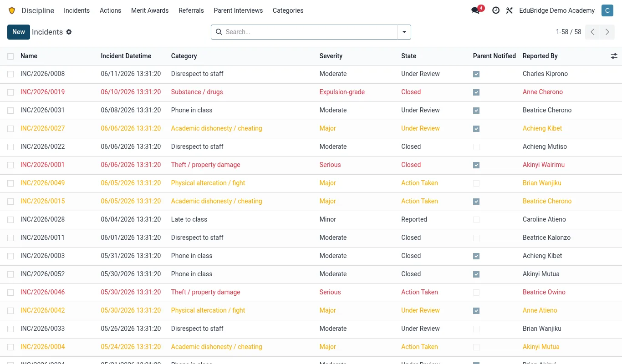Viewport: 622px width, 364px height.
Task: Select row INC/2026/0019 checkbox
Action: 10,92
